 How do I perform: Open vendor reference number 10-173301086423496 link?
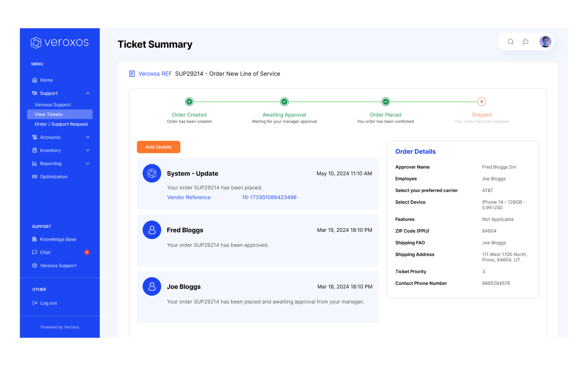(x=269, y=197)
